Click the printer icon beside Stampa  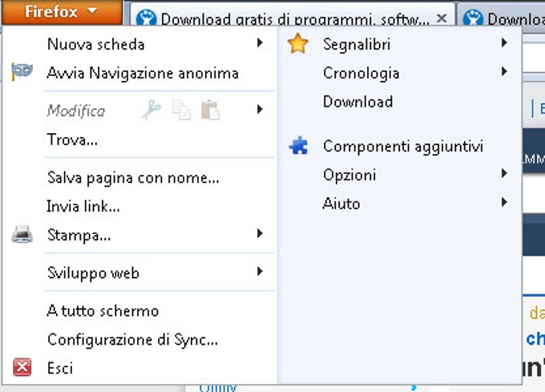point(22,234)
